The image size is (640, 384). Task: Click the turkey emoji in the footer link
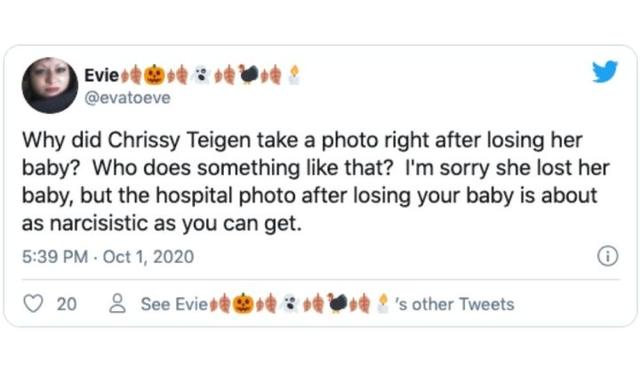pyautogui.click(x=337, y=304)
